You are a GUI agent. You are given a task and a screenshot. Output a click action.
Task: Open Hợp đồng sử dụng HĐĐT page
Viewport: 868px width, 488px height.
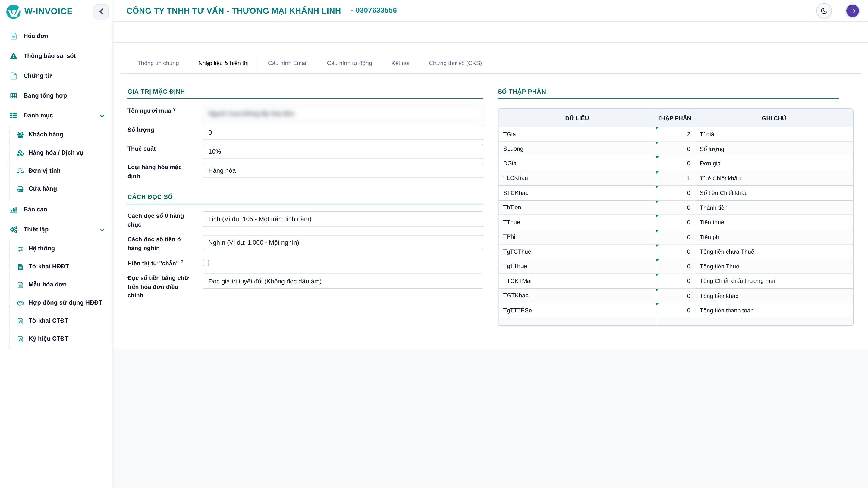coord(65,303)
